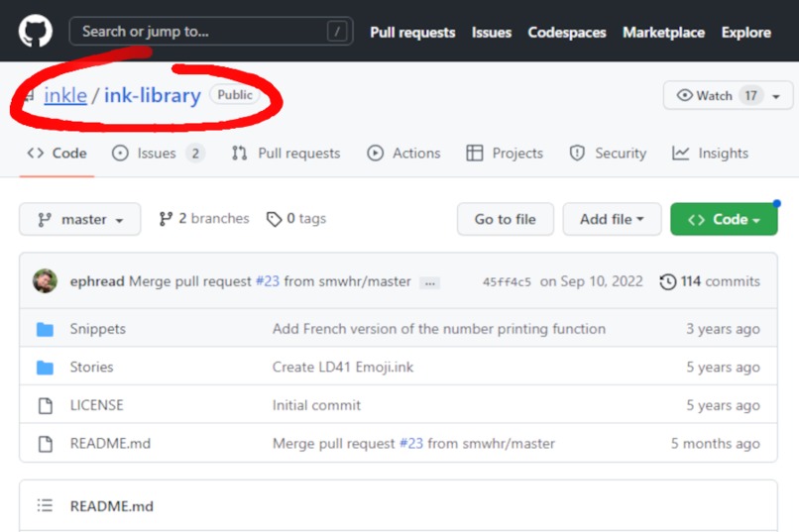Switch to the Projects tab
Image resolution: width=799 pixels, height=532 pixels.
505,153
